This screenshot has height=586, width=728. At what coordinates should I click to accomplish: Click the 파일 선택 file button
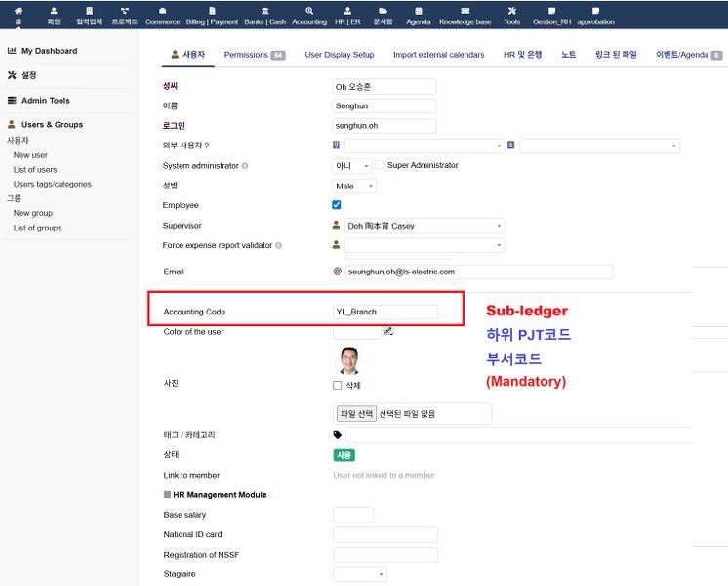356,413
